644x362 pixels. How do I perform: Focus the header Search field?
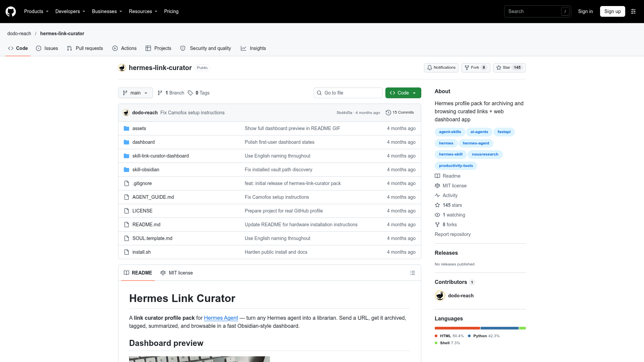pos(537,11)
